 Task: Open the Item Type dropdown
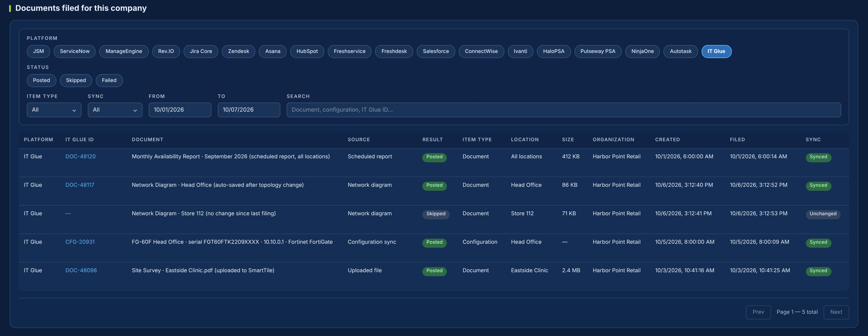[x=54, y=110]
